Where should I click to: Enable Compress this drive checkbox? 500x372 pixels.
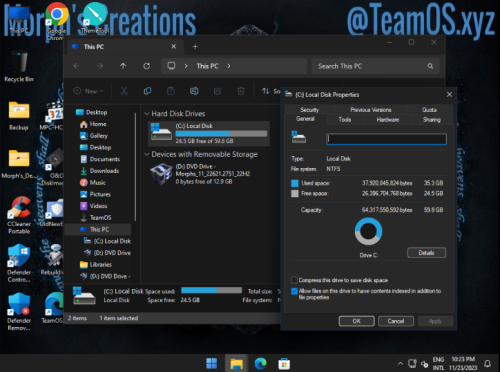pos(294,280)
